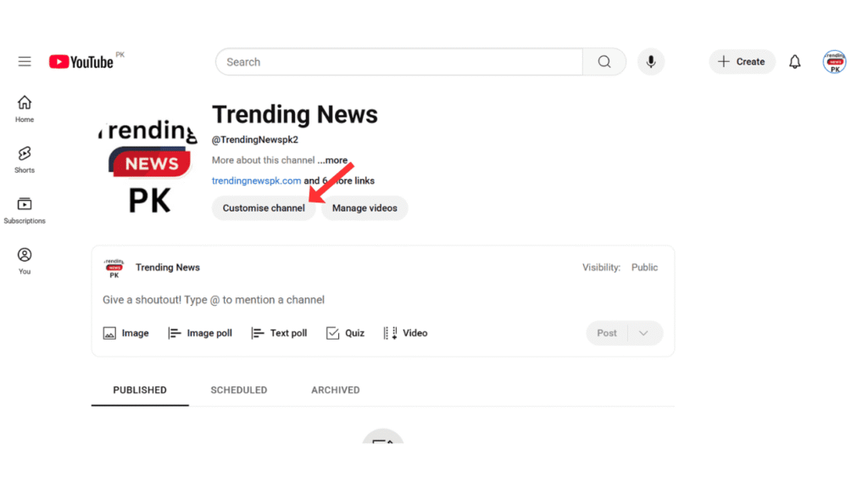
Task: Click in the Search text field
Action: coord(398,62)
